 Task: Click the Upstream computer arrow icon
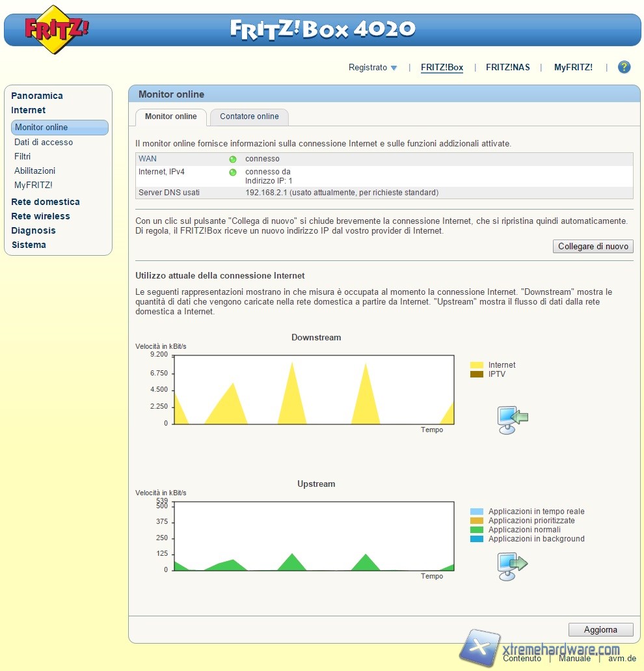tap(512, 566)
